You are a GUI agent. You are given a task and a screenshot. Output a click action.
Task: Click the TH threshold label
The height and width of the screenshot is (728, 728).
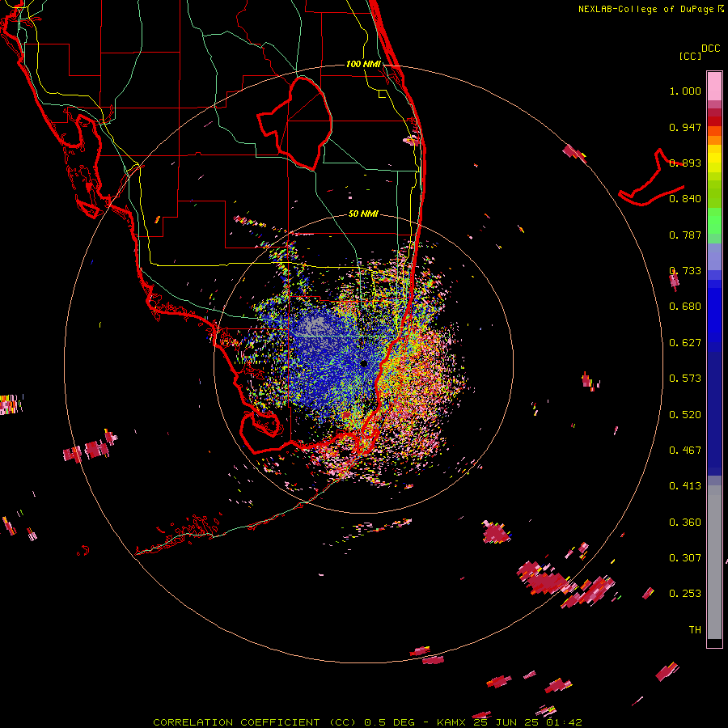click(x=695, y=630)
